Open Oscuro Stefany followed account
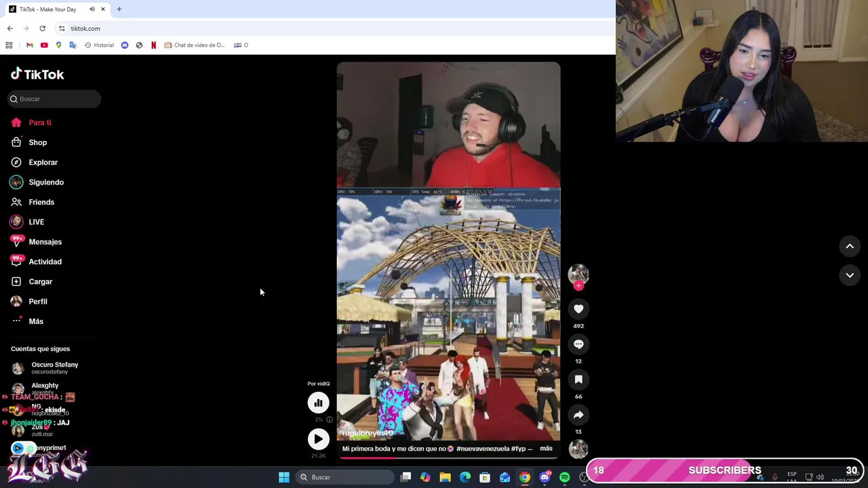This screenshot has height=488, width=868. pos(54,368)
